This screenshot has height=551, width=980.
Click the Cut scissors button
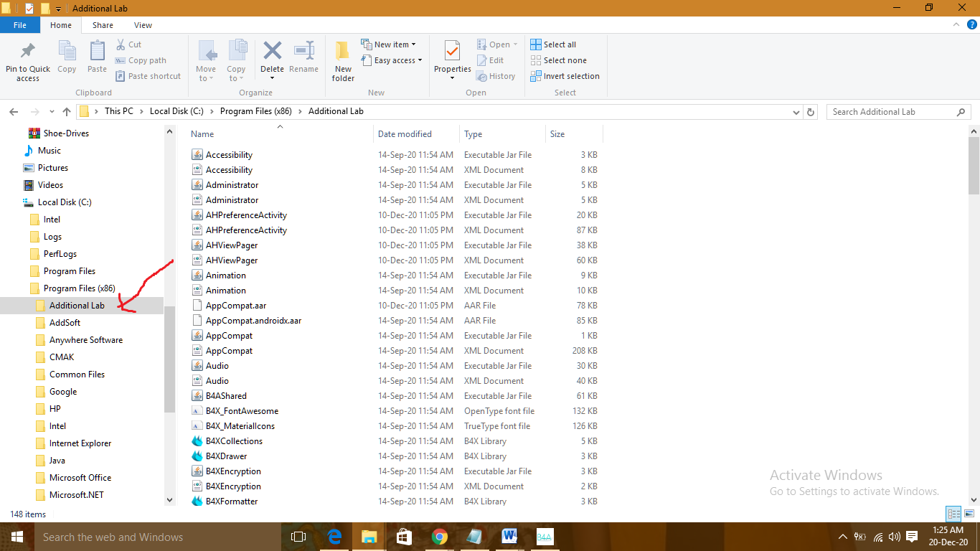click(x=128, y=44)
